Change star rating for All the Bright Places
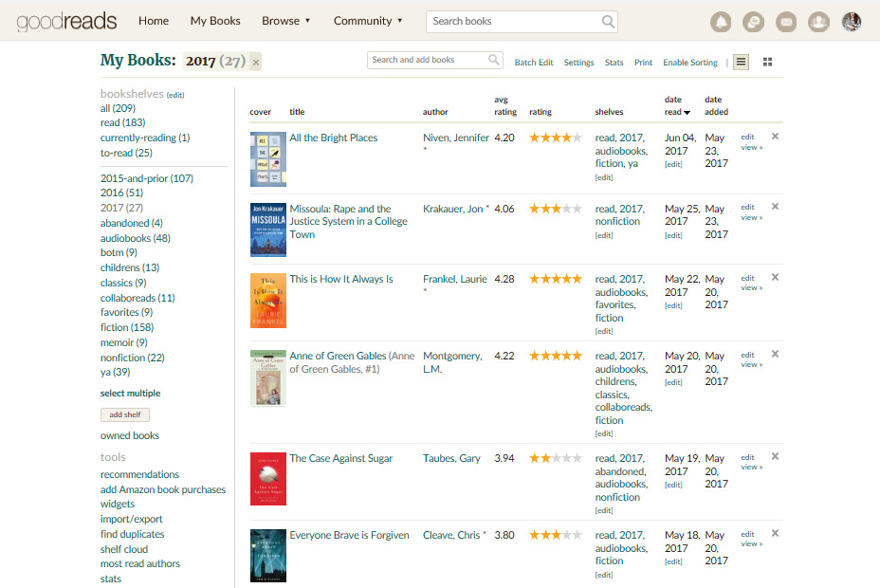 [x=556, y=138]
